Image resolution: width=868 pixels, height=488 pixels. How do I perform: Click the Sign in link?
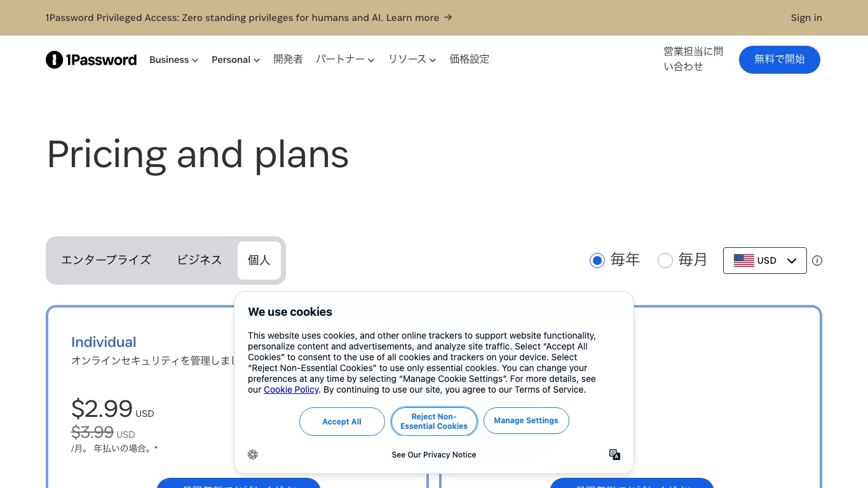point(806,18)
